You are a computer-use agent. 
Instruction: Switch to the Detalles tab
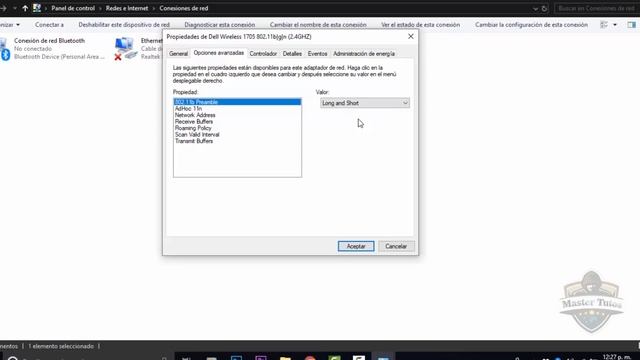coord(292,54)
